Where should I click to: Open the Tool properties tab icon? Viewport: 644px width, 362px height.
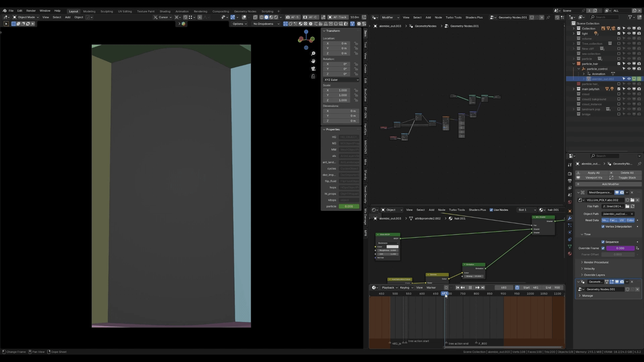click(570, 165)
